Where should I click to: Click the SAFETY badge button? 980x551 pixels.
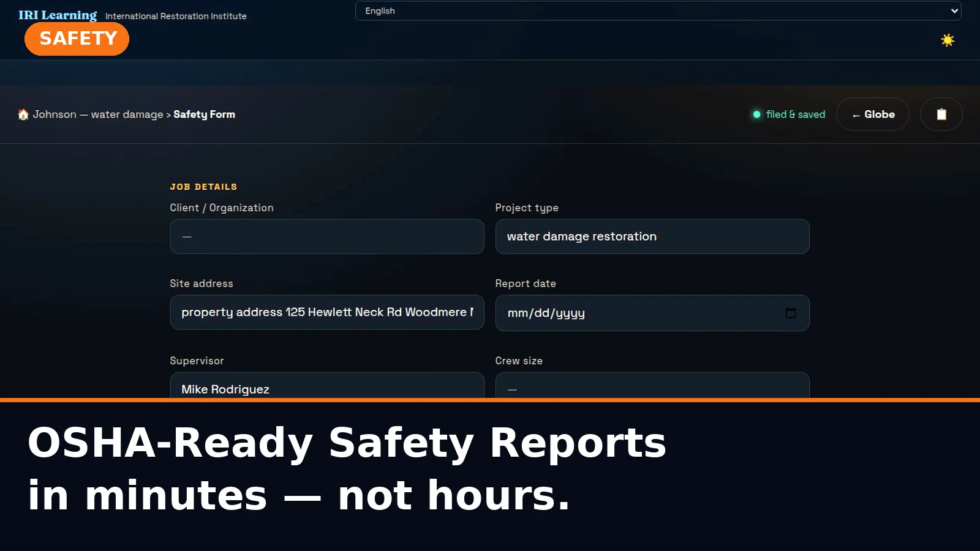click(x=77, y=39)
